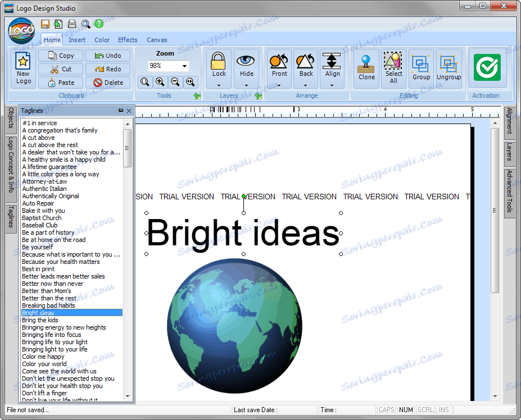This screenshot has height=420, width=521.
Task: Open Help with the green question icon
Action: (x=99, y=24)
